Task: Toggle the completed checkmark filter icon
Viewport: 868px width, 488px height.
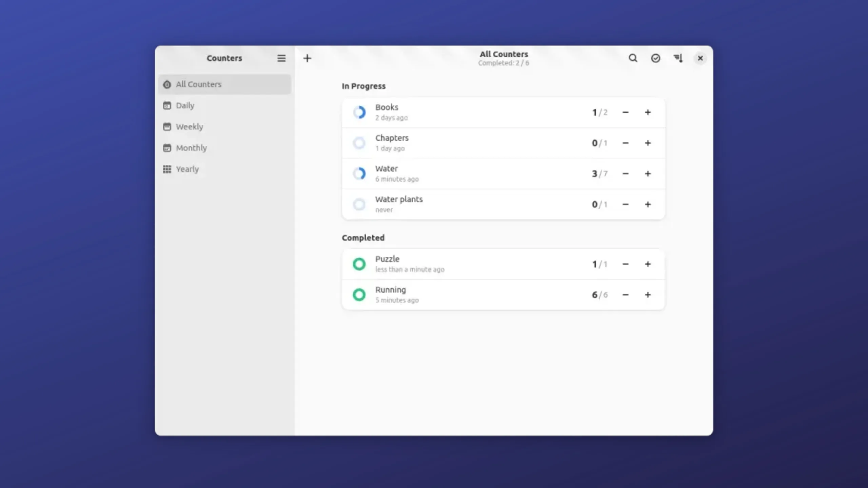Action: tap(655, 58)
